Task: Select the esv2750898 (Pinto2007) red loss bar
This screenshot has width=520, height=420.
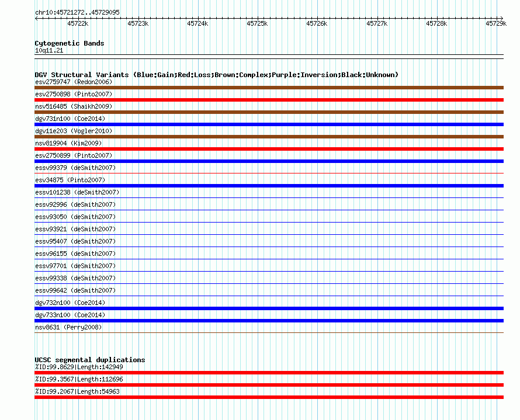Action: click(269, 100)
